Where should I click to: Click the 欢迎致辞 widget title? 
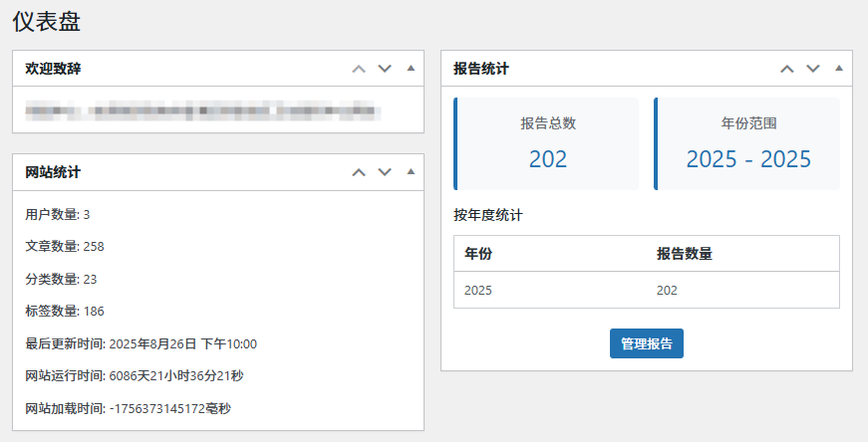tap(53, 69)
